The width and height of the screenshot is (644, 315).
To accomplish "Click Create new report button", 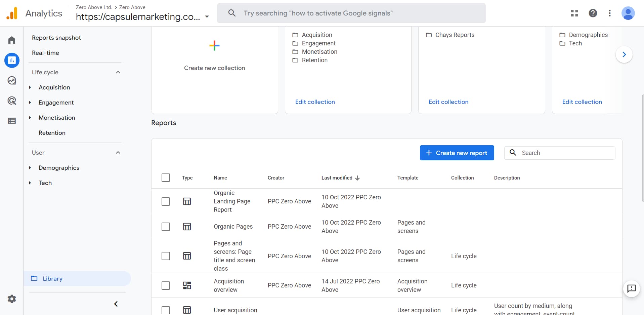I will coord(457,153).
